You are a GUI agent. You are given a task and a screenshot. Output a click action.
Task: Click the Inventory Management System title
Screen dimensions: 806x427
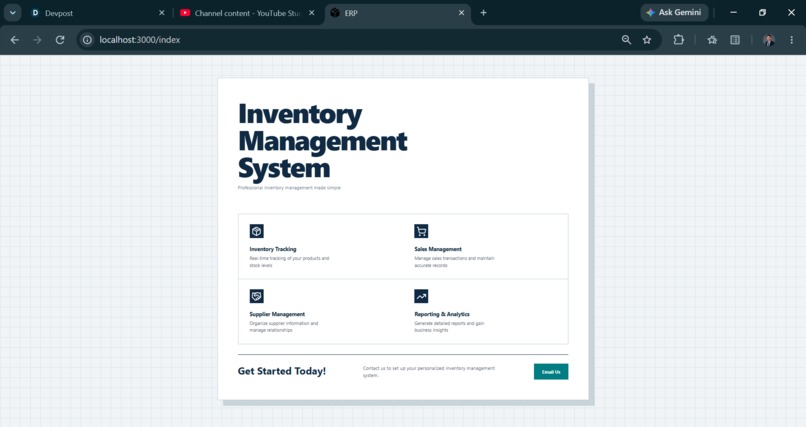pyautogui.click(x=323, y=141)
